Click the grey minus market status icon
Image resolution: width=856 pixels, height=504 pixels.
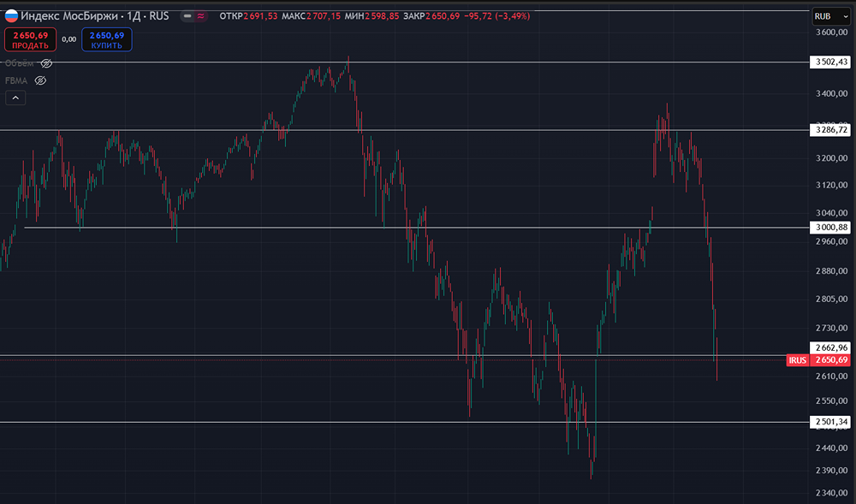click(x=187, y=16)
